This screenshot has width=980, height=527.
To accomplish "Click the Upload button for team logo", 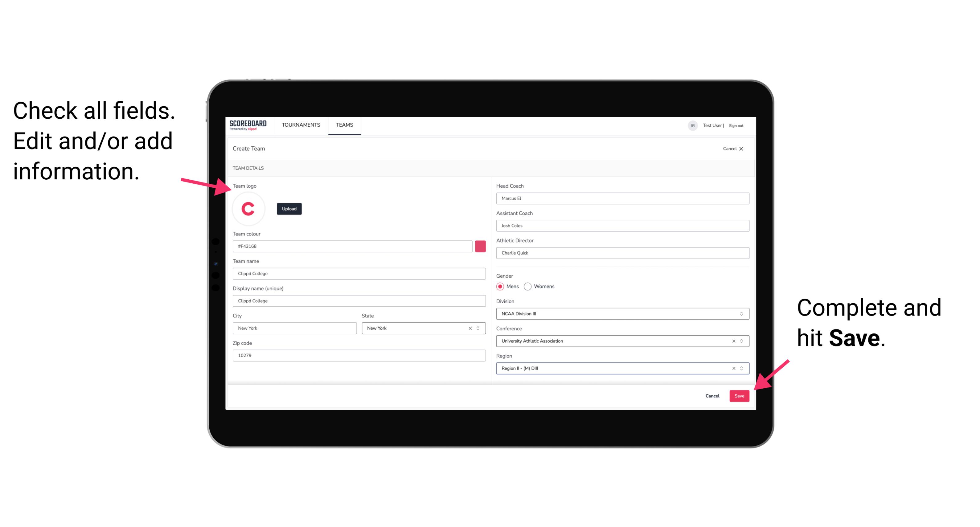I will 289,208.
